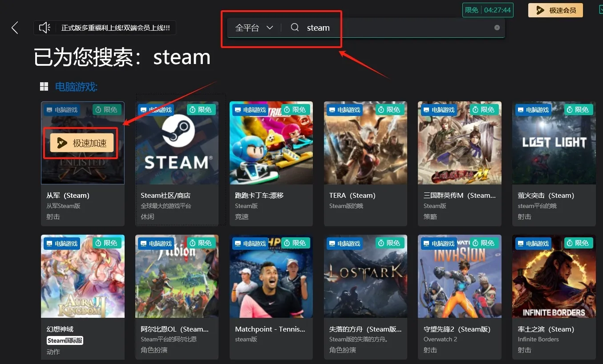
Task: Open the 跑跑卡丁车:漂移 thumbnail
Action: [x=271, y=143]
